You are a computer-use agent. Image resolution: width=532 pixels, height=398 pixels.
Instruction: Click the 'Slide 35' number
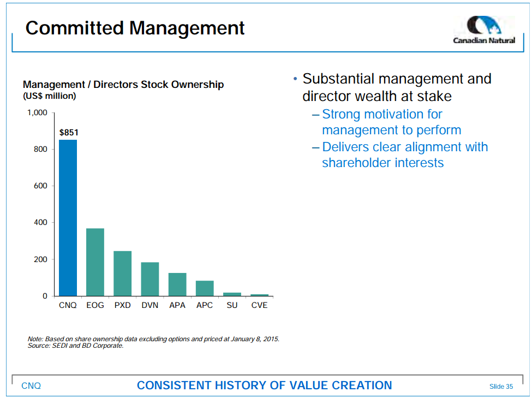[x=501, y=387]
